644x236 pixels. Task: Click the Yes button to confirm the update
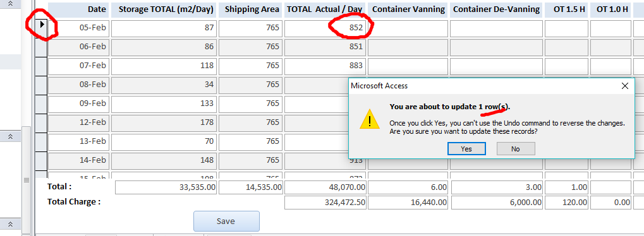pos(466,148)
